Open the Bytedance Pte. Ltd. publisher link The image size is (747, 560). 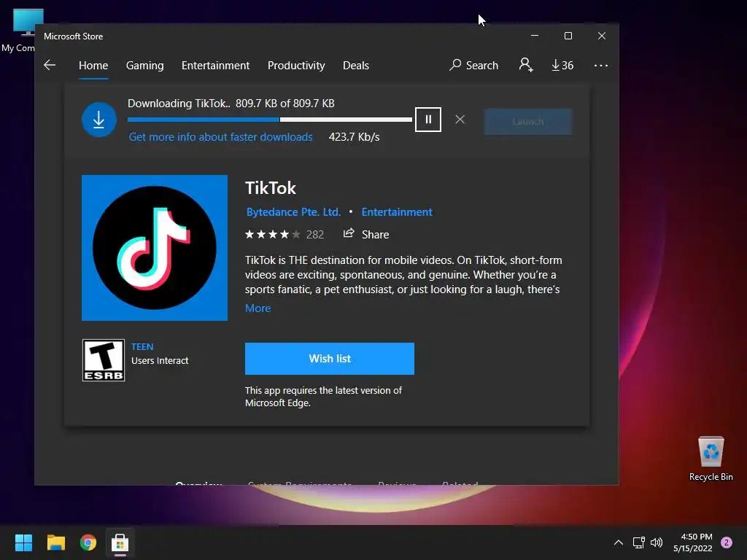pos(293,212)
